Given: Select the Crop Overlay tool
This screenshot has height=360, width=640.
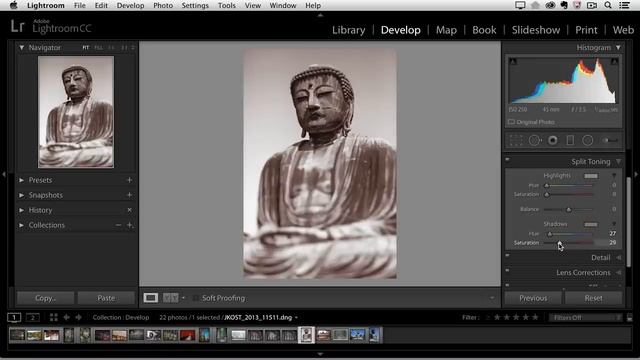Looking at the screenshot, I should [516, 140].
